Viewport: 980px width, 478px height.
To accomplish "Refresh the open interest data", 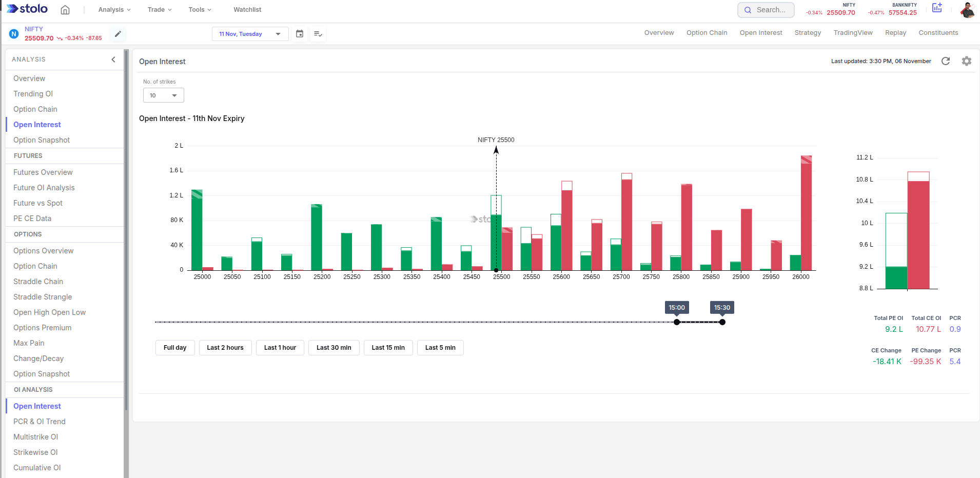I will pos(946,61).
